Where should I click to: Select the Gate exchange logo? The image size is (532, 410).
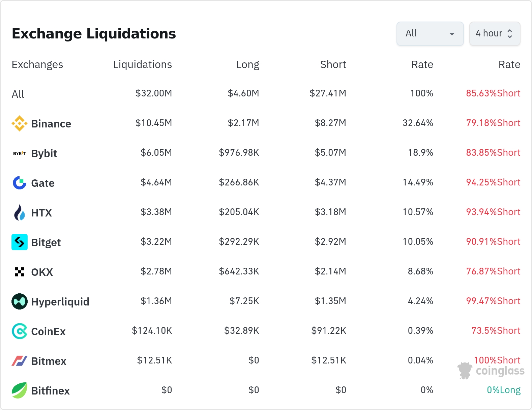[x=20, y=183]
